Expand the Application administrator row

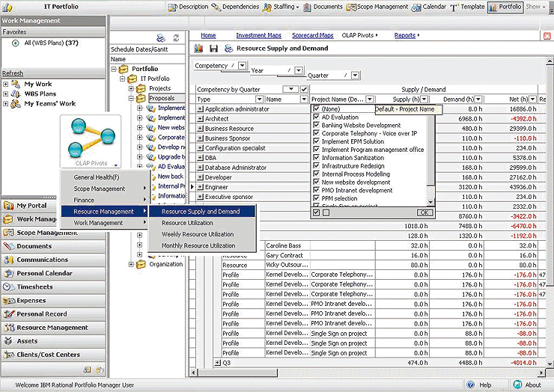pyautogui.click(x=201, y=109)
